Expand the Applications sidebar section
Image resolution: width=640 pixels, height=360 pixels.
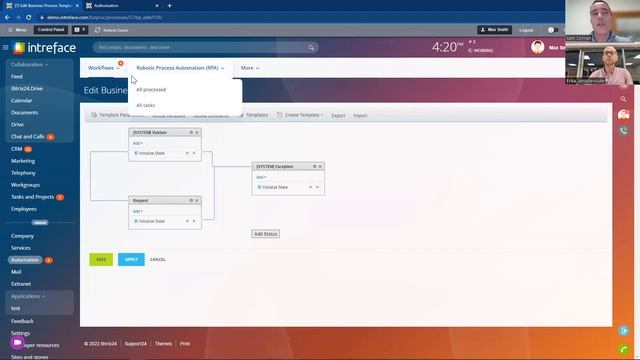[28, 296]
